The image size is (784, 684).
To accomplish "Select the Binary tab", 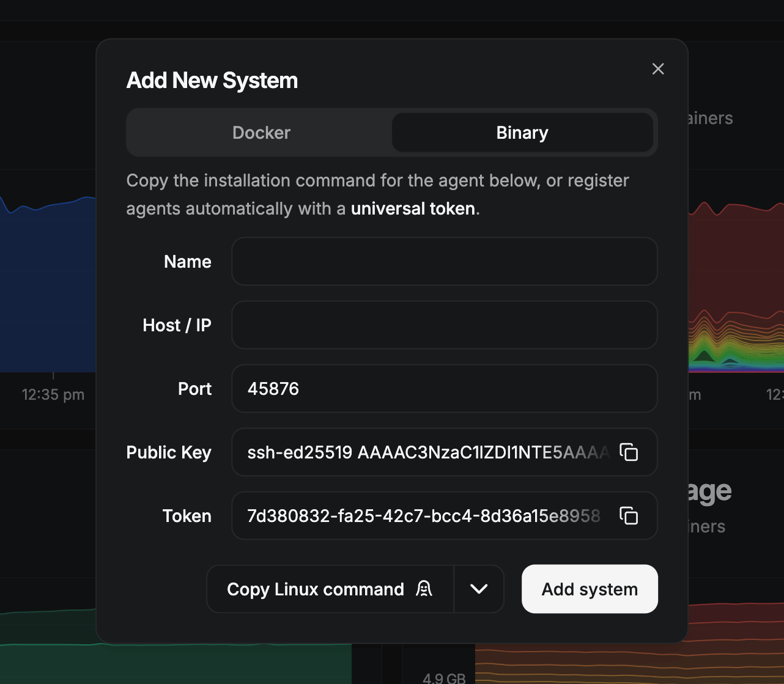I will [522, 133].
